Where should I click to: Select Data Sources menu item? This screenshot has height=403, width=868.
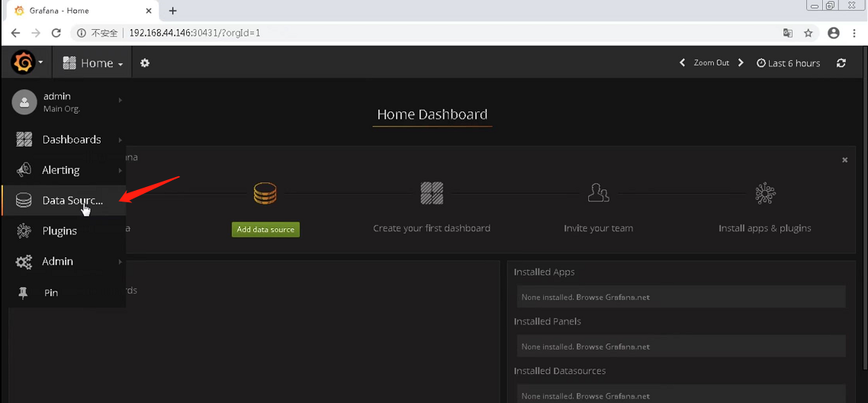(63, 201)
